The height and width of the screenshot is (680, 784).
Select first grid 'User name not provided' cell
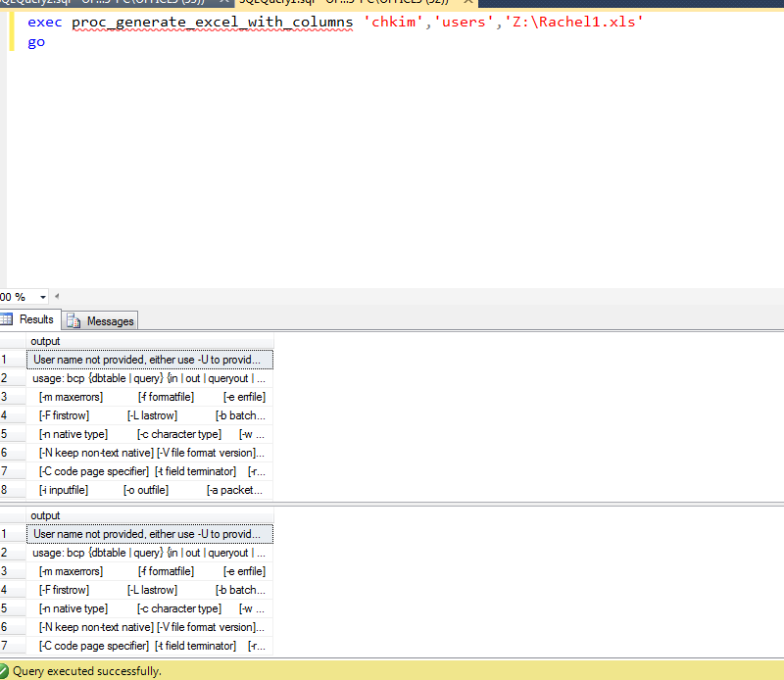150,360
